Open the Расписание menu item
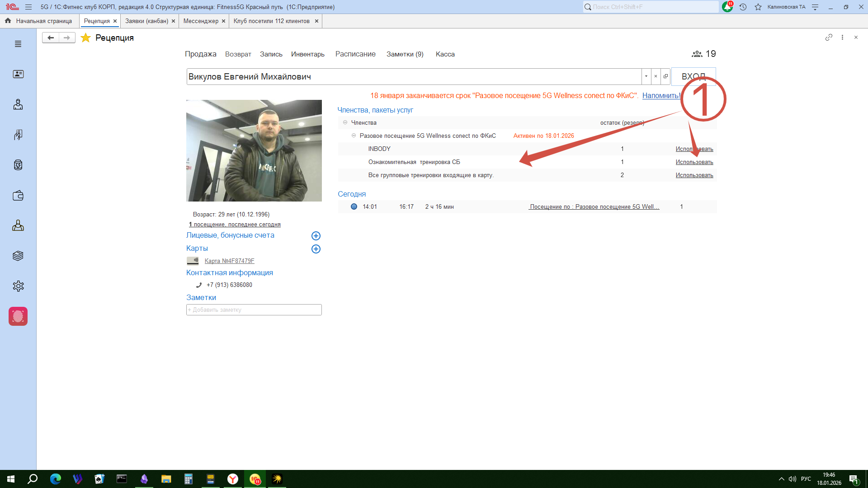This screenshot has width=868, height=488. coord(355,54)
